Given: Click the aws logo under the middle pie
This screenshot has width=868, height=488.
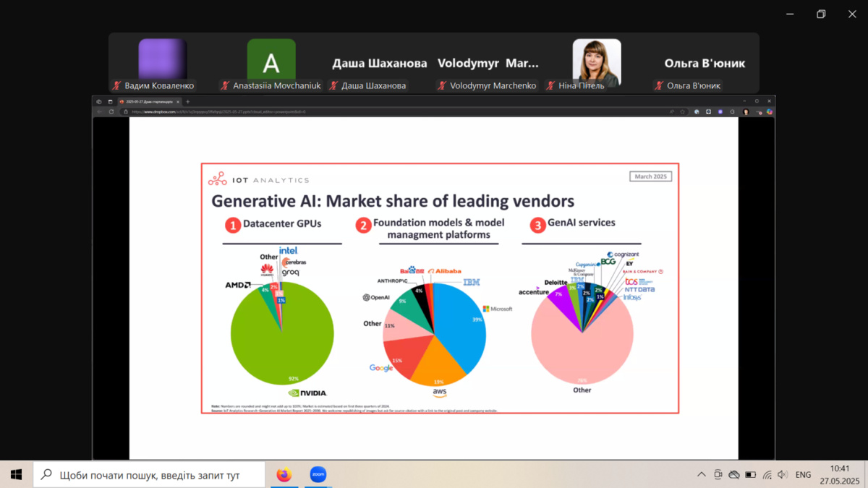Looking at the screenshot, I should click(440, 393).
